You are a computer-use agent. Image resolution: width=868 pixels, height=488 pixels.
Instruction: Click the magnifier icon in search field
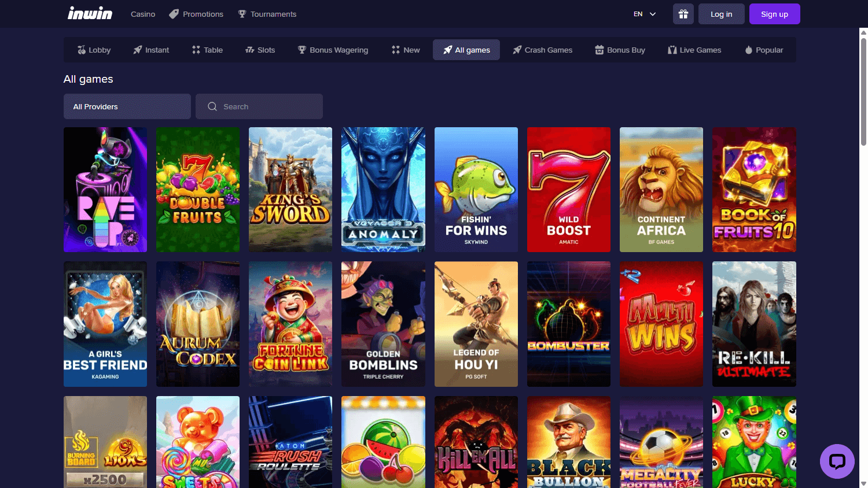tap(212, 106)
